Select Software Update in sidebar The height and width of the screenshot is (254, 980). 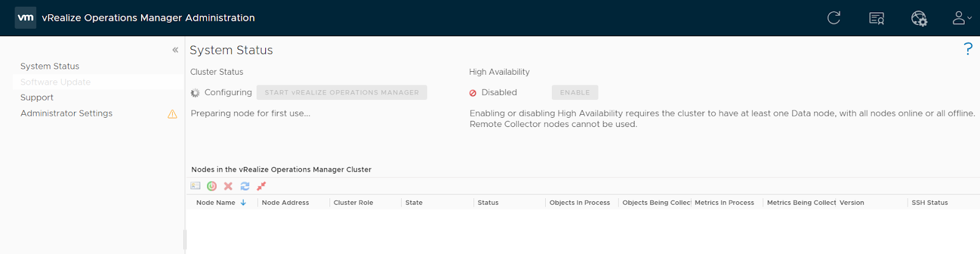coord(55,82)
